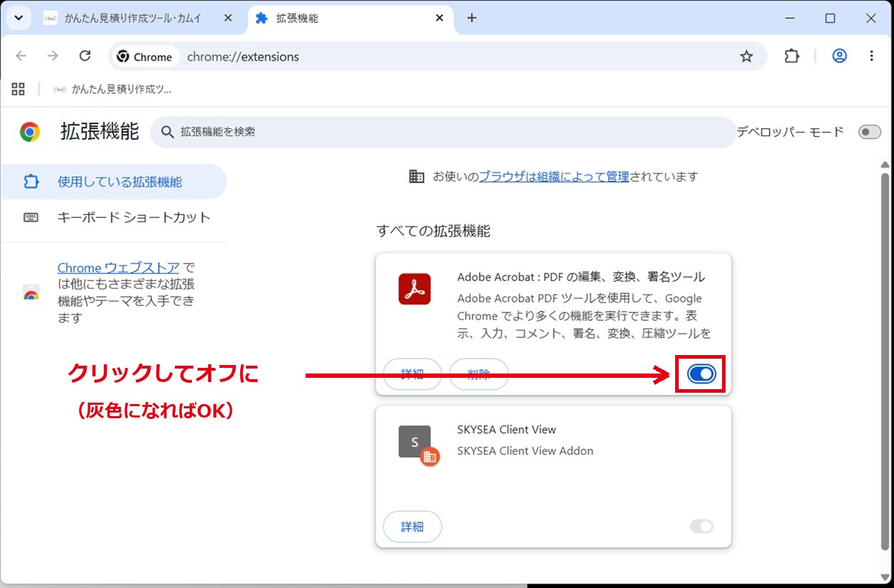
Task: Open 詳細 for Adobe Acrobat extension
Action: (412, 374)
